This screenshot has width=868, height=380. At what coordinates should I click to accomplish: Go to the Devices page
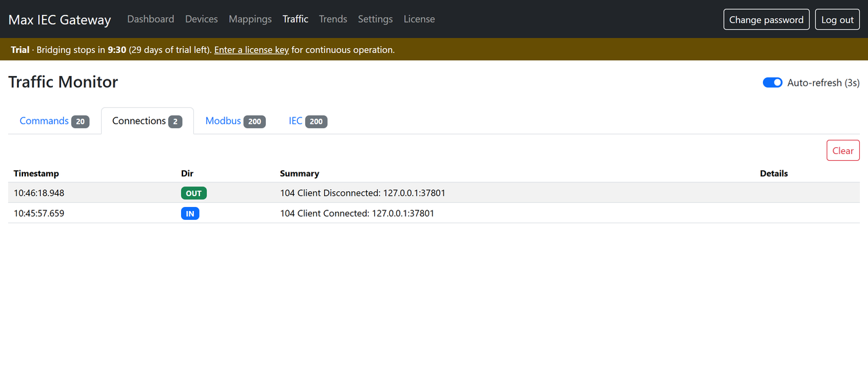point(201,19)
